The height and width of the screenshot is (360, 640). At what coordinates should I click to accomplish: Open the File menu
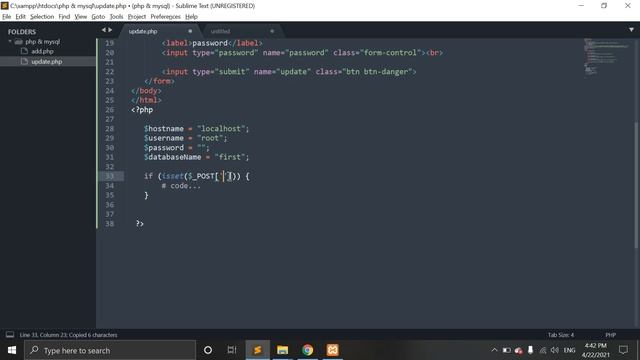(x=7, y=17)
